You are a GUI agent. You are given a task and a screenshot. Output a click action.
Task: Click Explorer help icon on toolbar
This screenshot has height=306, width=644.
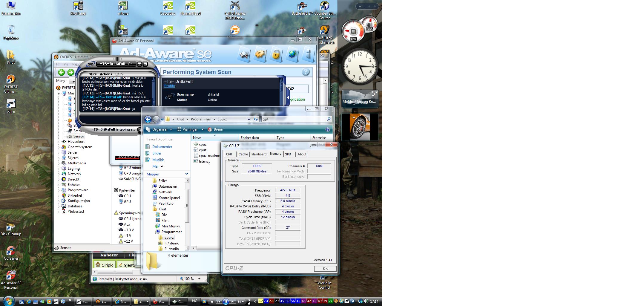click(x=327, y=129)
